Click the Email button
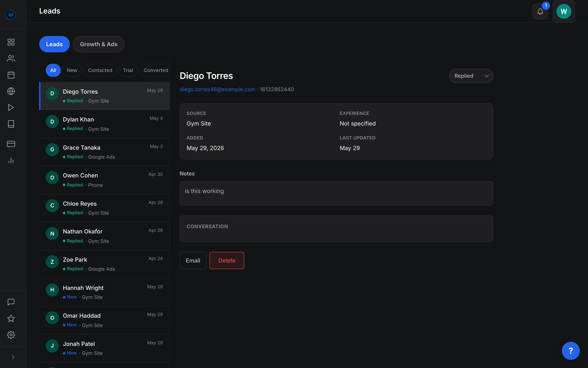 coord(193,260)
